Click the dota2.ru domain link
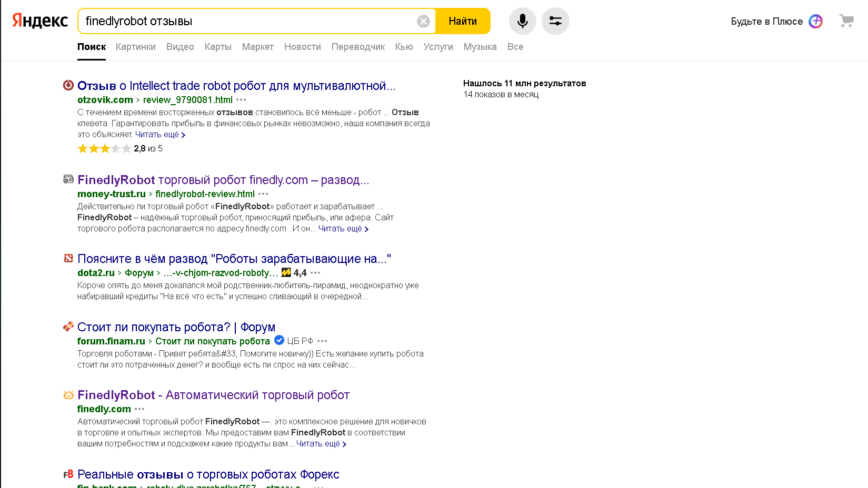868x488 pixels. (x=96, y=273)
